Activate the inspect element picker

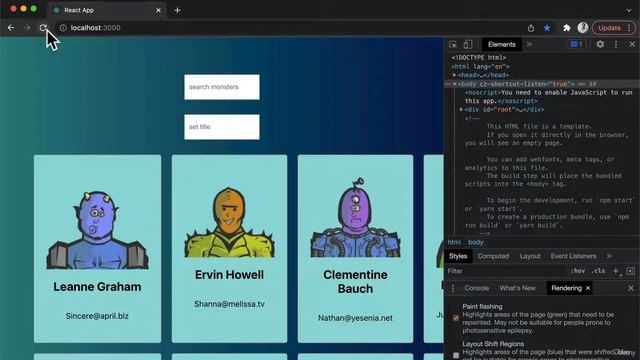point(453,44)
